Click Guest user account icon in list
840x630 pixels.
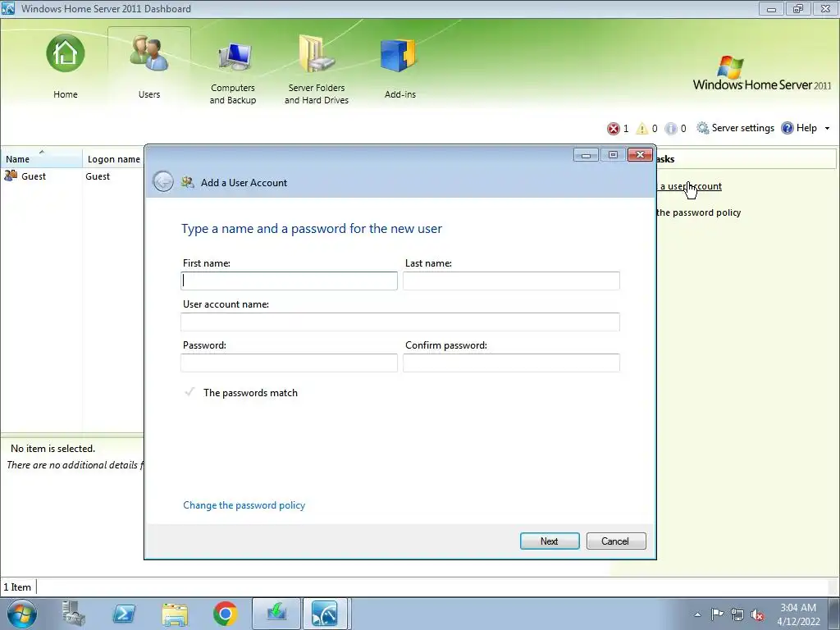11,176
